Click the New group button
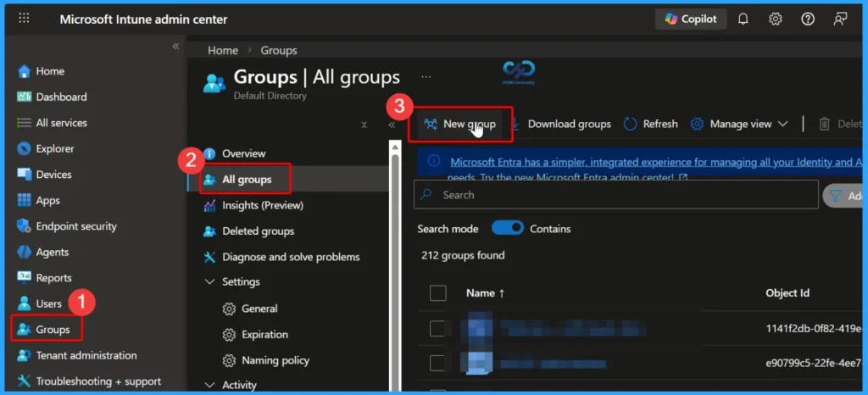 460,124
